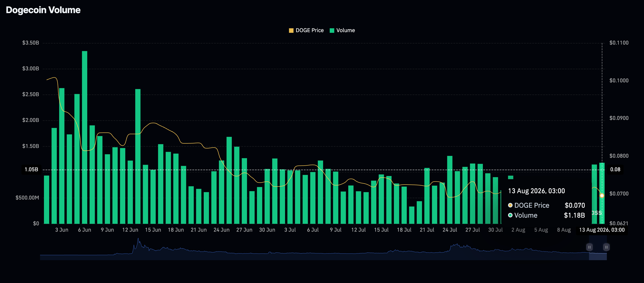Click the 3 Jul date label
This screenshot has width=644, height=283.
pos(290,230)
